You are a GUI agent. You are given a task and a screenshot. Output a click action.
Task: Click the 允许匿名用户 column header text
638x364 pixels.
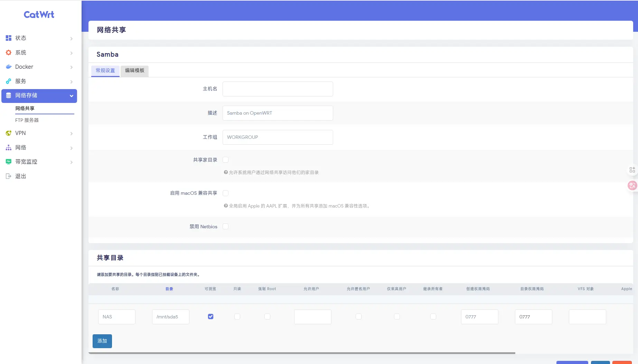tap(358, 289)
